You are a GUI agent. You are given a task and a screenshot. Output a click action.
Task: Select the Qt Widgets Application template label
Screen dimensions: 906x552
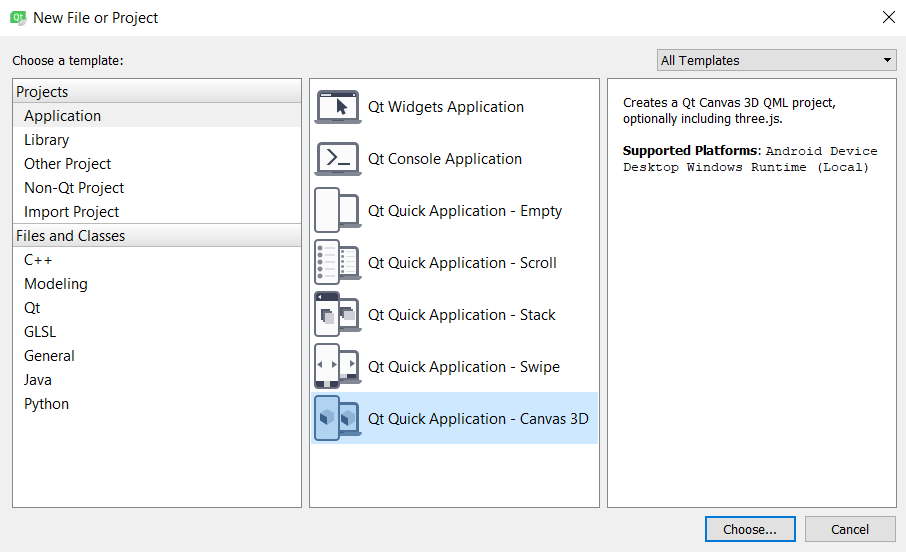point(446,107)
